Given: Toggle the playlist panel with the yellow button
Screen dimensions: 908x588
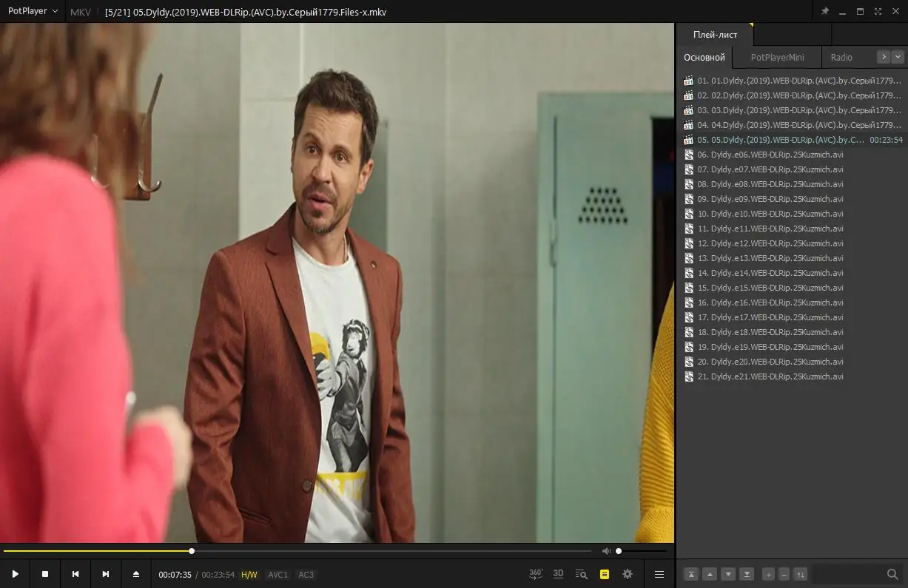Looking at the screenshot, I should [x=605, y=574].
